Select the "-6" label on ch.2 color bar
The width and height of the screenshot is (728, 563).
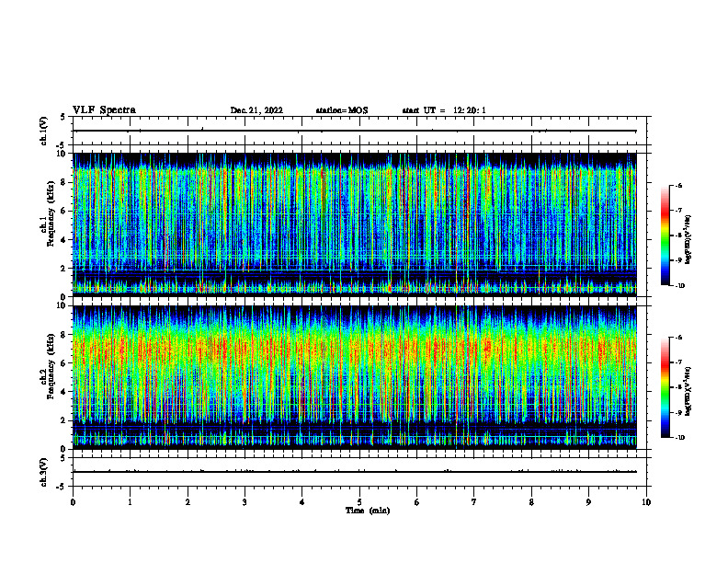(678, 338)
